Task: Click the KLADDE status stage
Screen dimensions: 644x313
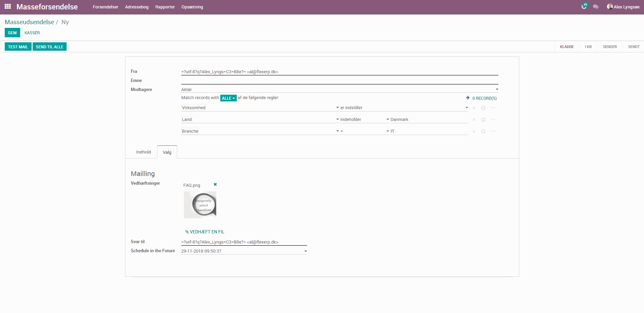Action: [567, 47]
